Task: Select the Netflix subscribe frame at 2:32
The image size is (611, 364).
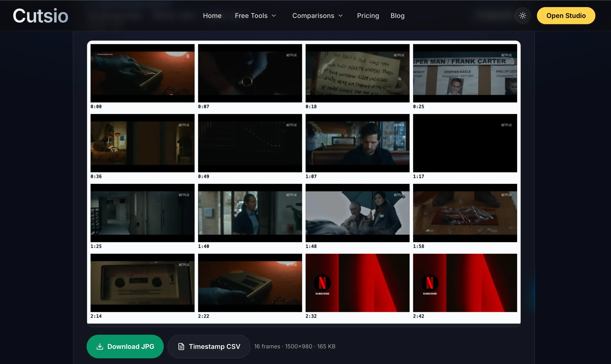Action: coord(358,283)
